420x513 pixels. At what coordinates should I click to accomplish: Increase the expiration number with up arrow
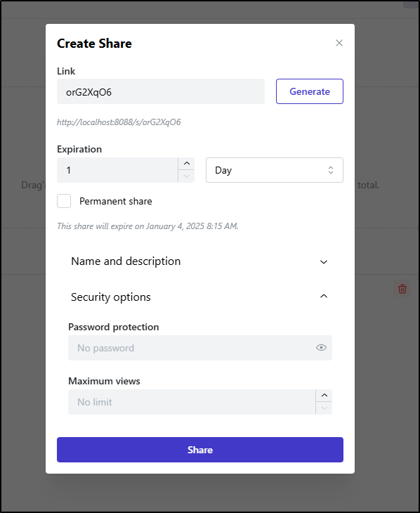[186, 164]
